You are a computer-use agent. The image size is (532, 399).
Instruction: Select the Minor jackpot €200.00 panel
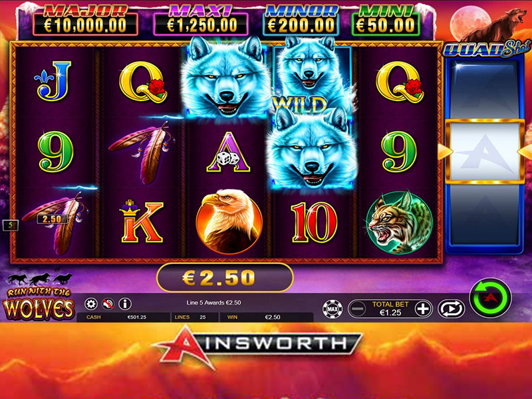(x=301, y=21)
